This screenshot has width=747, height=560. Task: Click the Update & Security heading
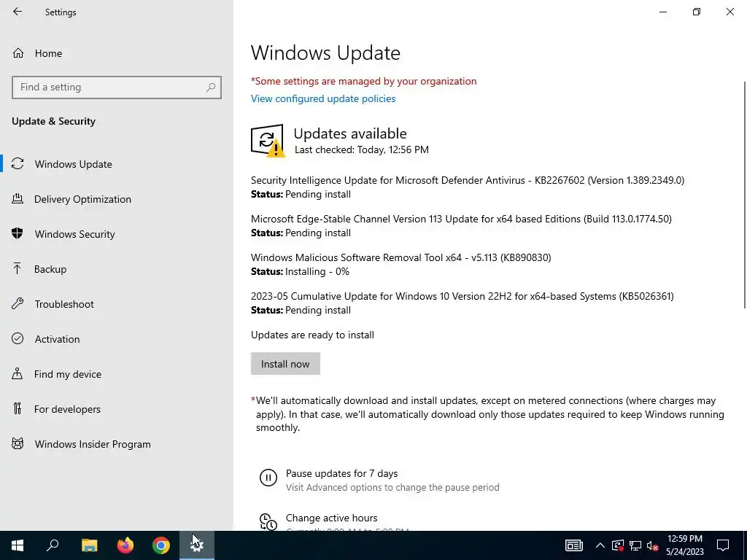[53, 121]
